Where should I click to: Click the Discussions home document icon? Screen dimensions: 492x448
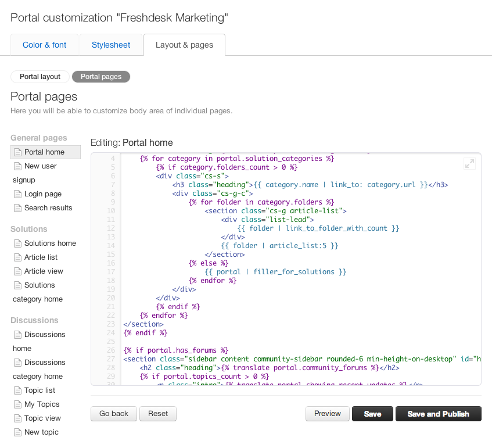[x=18, y=335]
